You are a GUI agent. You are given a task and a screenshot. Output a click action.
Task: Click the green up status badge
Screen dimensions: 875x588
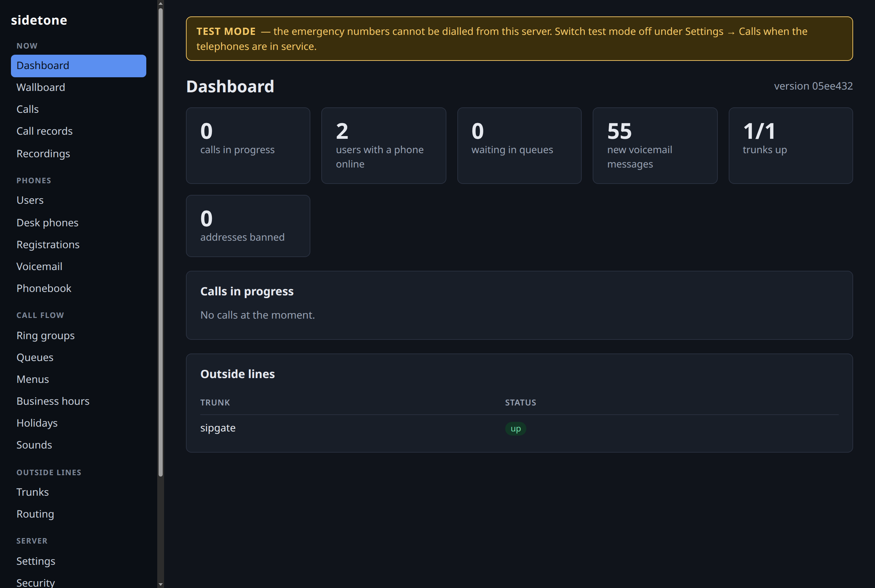tap(515, 429)
